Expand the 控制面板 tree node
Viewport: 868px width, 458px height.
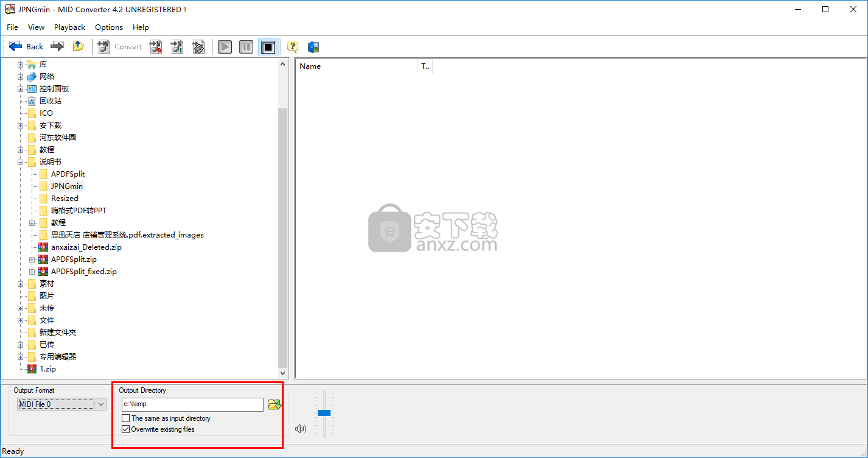pos(20,89)
